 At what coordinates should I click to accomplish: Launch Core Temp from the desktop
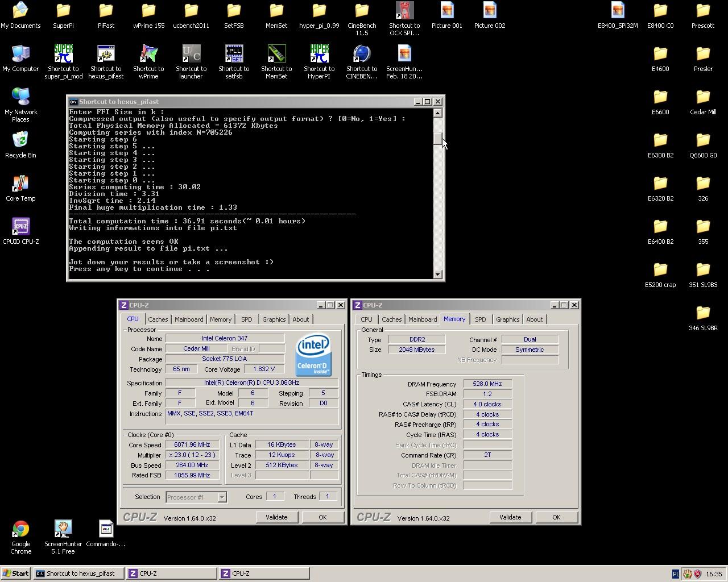click(x=20, y=188)
